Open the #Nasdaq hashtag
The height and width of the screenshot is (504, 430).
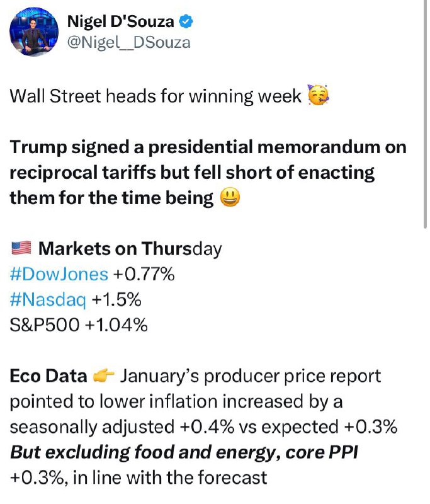[x=48, y=300]
